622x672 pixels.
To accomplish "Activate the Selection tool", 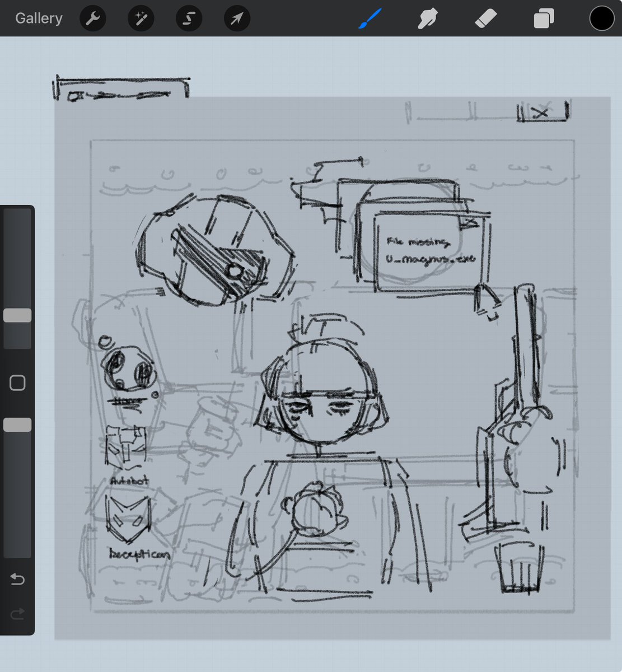I will point(189,18).
